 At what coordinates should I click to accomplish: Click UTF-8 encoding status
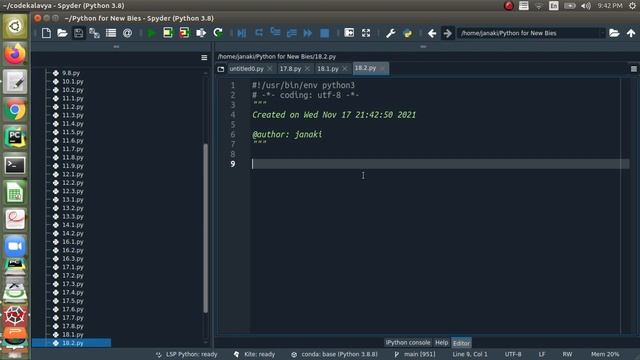click(513, 354)
